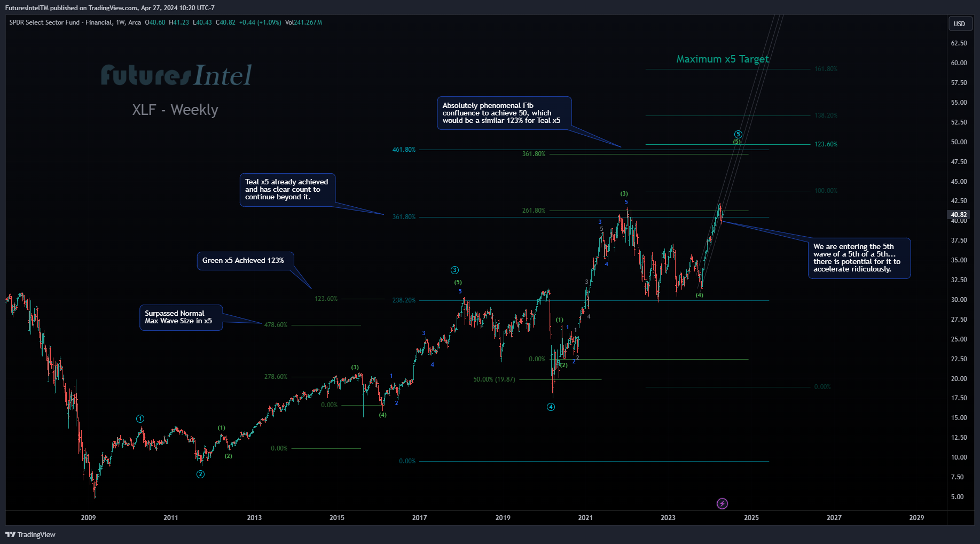This screenshot has height=544, width=980.
Task: Click the 2029 time axis label
Action: pos(916,518)
